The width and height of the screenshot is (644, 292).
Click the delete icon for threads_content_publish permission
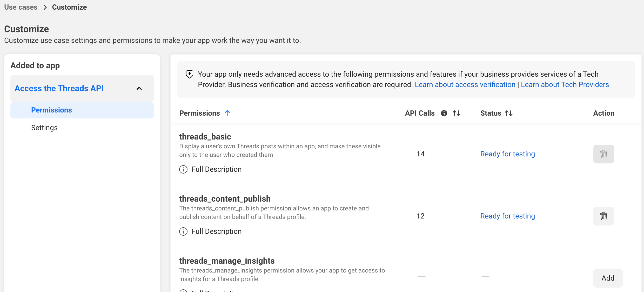click(x=603, y=216)
